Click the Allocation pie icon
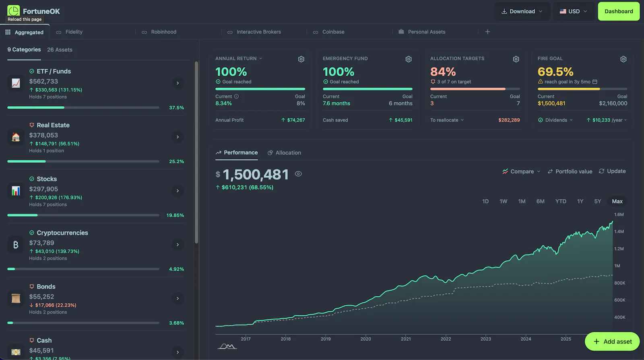This screenshot has height=360, width=644. coord(270,153)
